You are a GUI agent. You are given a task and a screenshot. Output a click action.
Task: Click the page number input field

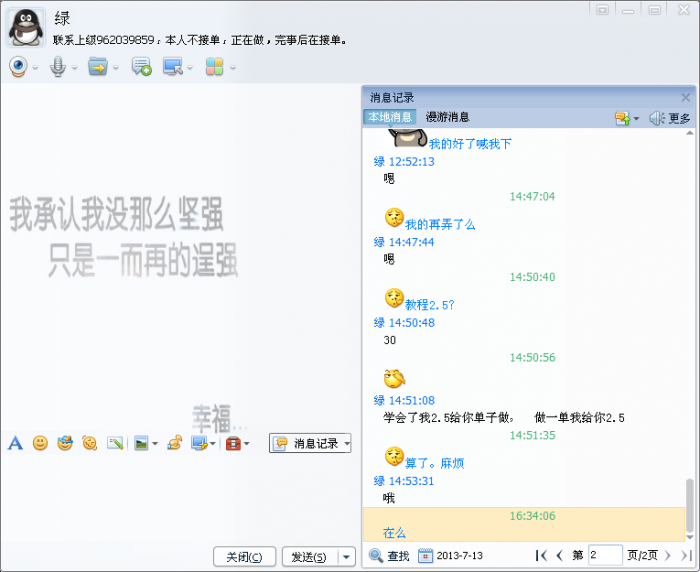tap(605, 555)
